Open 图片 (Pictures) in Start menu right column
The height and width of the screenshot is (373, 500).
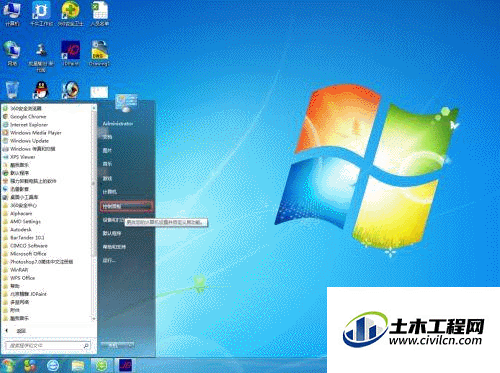[x=107, y=151]
